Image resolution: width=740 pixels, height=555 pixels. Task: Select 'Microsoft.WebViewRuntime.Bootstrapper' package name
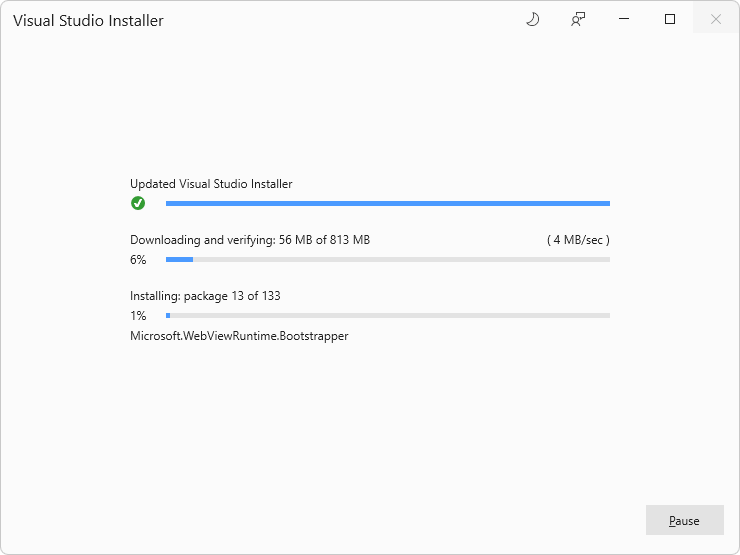tap(239, 336)
